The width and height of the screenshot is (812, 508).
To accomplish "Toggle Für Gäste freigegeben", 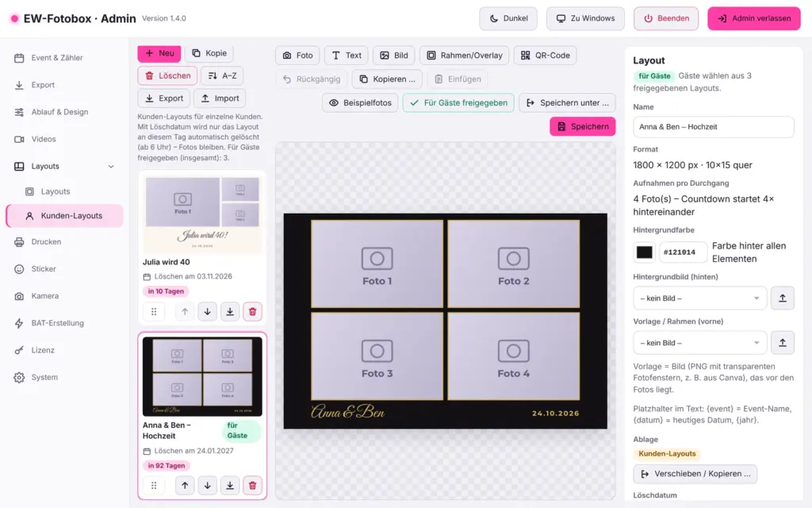I will pos(458,102).
